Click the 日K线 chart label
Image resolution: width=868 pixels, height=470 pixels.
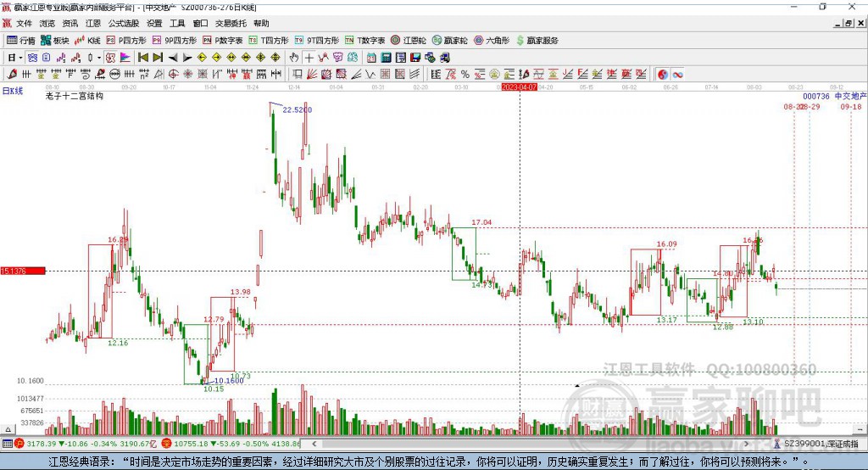13,91
